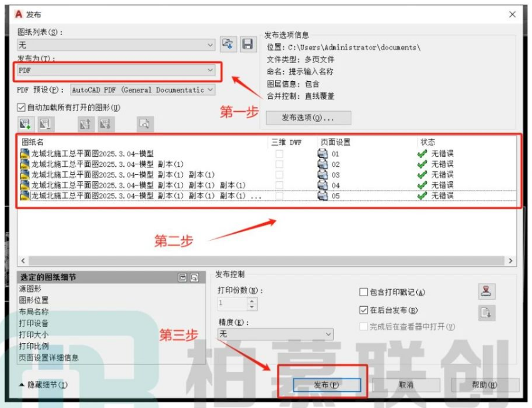532x408 pixels.
Task: Tick 3D DWF box for page setup 05 row
Action: tap(279, 196)
